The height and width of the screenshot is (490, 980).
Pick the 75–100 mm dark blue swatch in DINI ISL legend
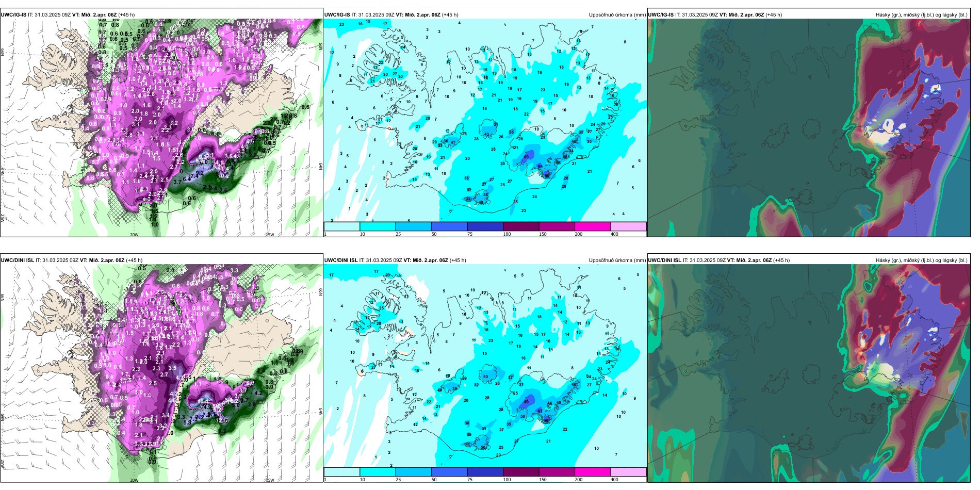(485, 472)
